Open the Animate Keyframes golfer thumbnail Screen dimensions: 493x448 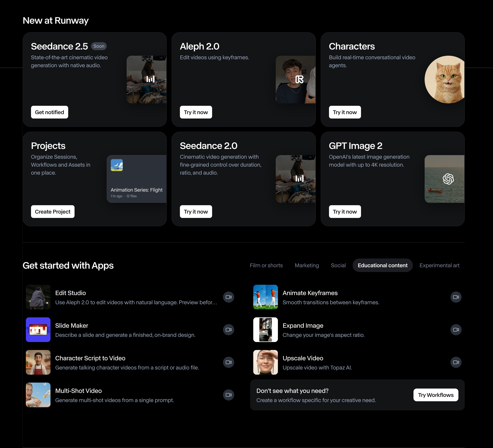coord(266,297)
